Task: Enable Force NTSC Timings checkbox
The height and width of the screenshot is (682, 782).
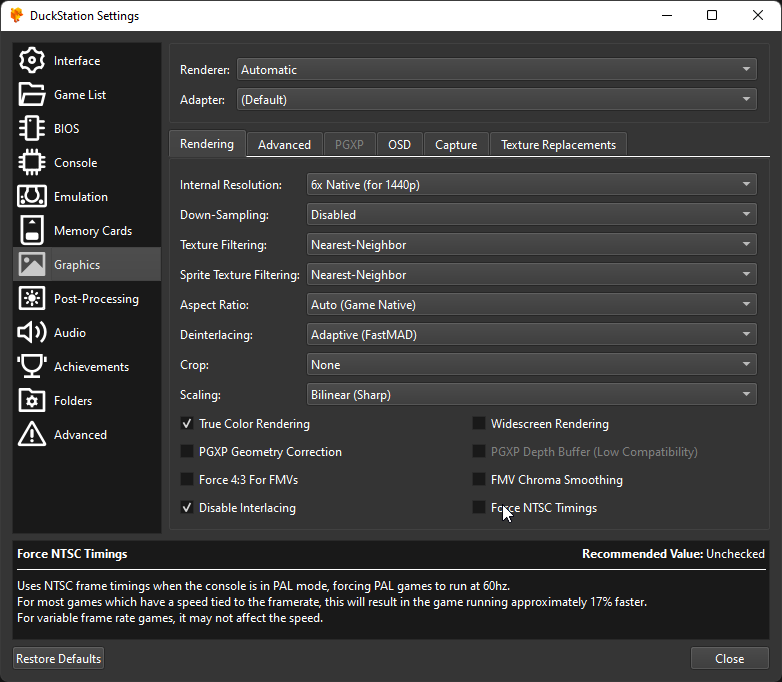Action: click(479, 507)
